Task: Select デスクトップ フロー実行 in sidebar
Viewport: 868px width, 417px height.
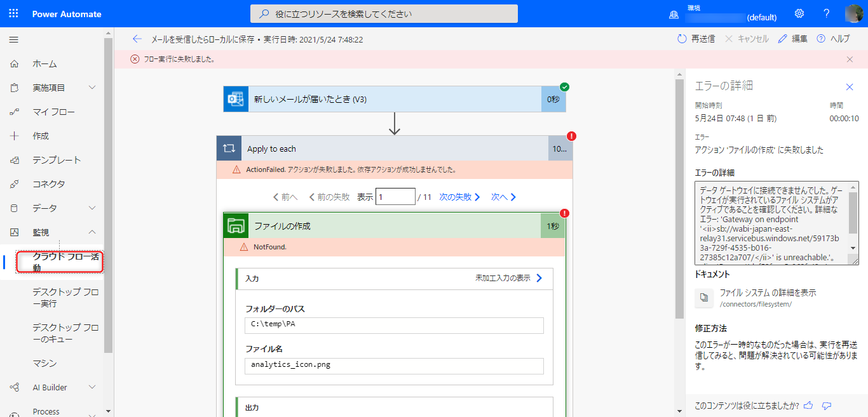Action: 66,298
